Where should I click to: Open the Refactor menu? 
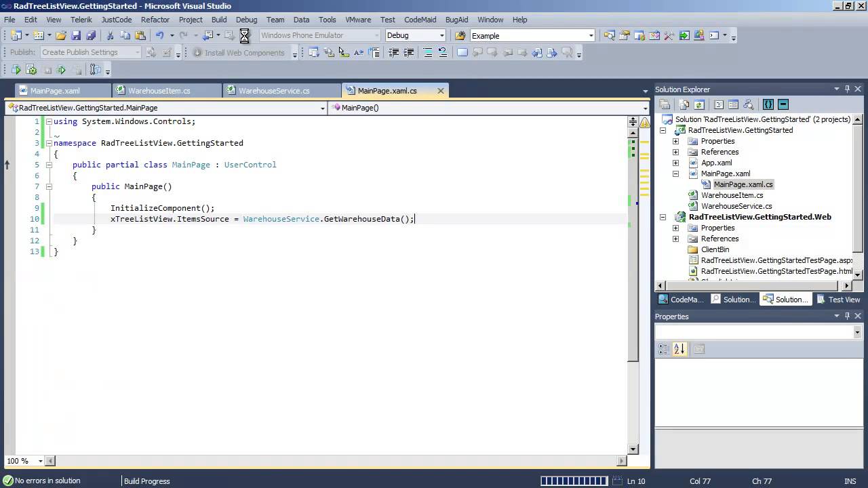[x=155, y=20]
